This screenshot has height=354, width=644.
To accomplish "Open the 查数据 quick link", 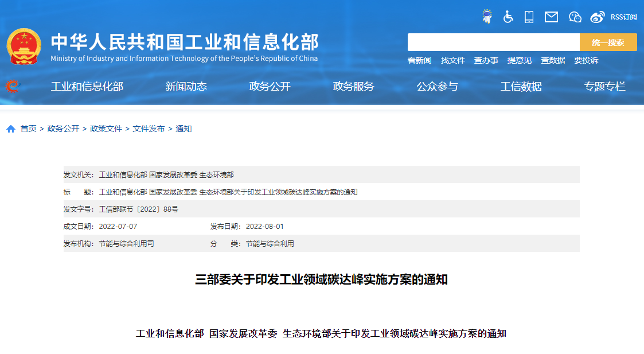I will (553, 60).
